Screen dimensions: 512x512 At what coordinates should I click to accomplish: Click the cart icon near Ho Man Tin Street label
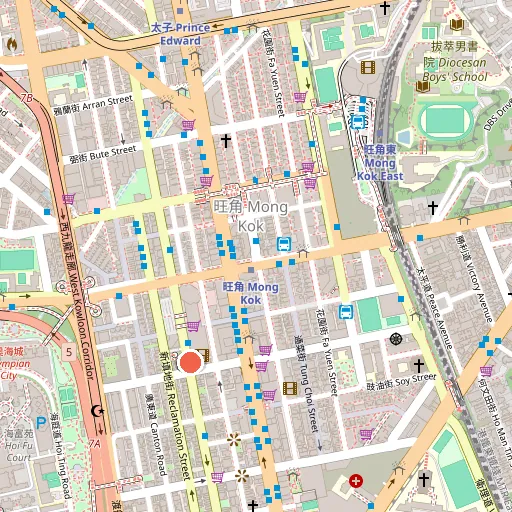coord(486,370)
